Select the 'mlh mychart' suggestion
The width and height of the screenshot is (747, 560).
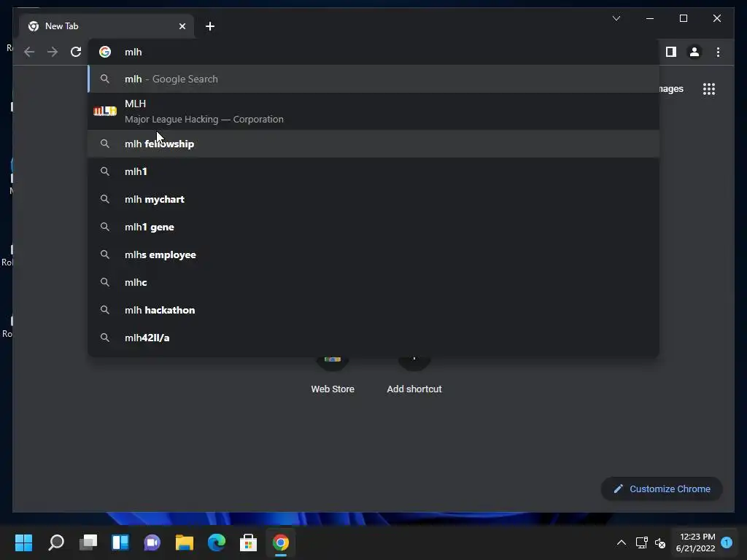tap(374, 199)
